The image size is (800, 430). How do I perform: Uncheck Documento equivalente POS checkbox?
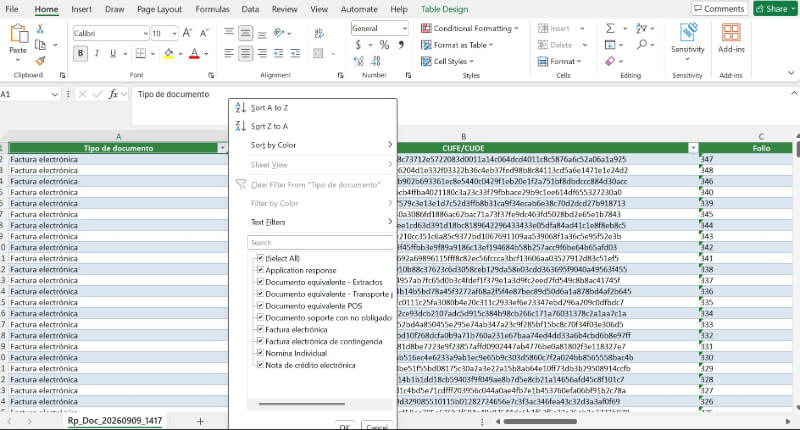tap(260, 306)
